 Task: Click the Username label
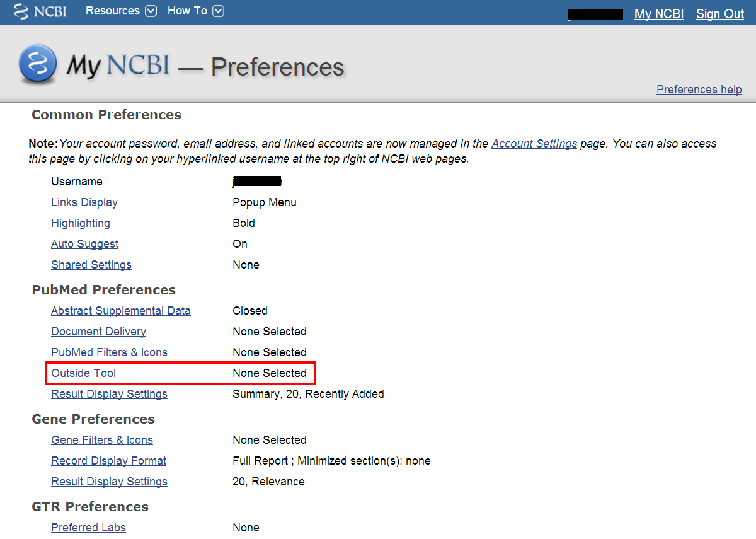[x=77, y=182]
